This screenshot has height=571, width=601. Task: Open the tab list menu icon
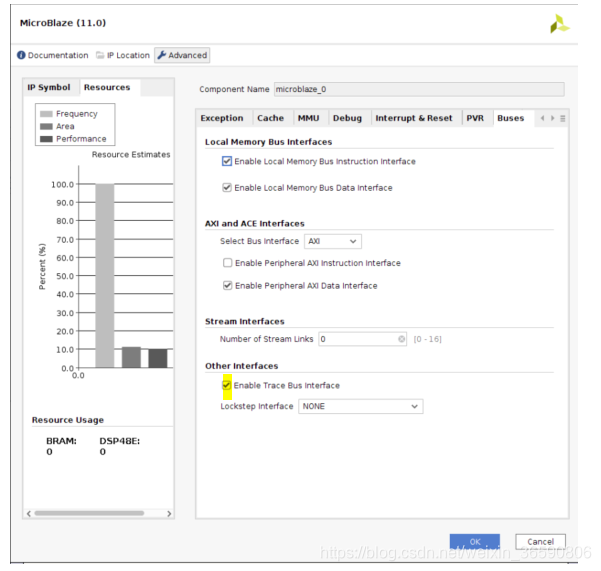[563, 118]
